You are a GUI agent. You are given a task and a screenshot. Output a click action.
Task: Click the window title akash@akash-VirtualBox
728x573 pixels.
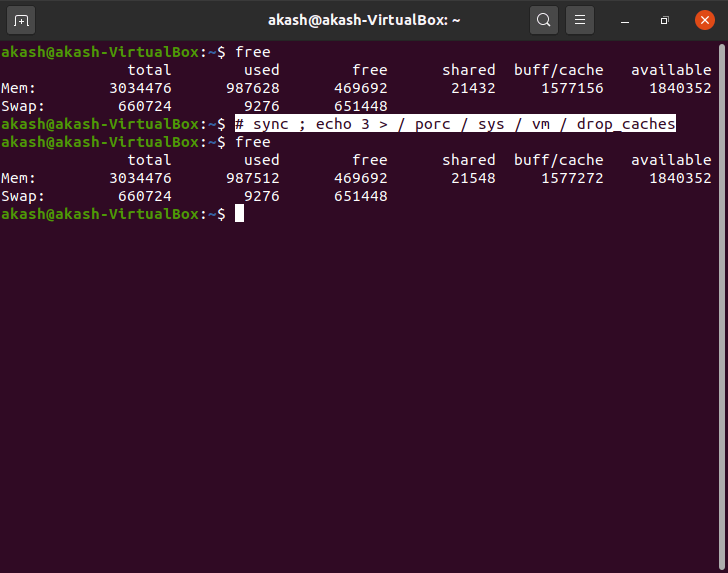(364, 20)
